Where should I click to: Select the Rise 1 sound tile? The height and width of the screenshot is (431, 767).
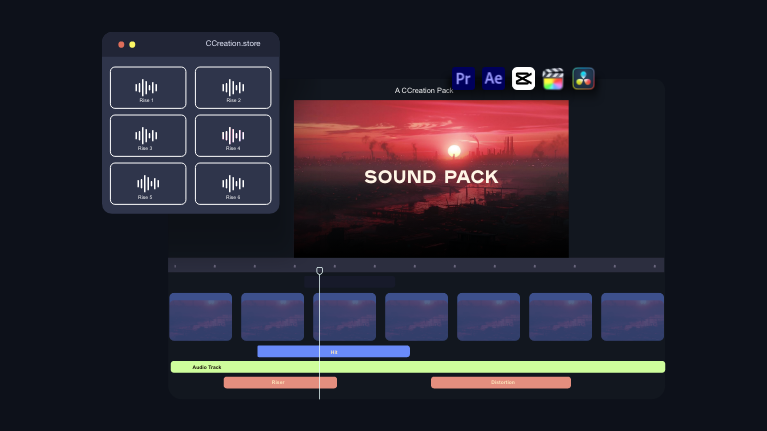(x=147, y=88)
